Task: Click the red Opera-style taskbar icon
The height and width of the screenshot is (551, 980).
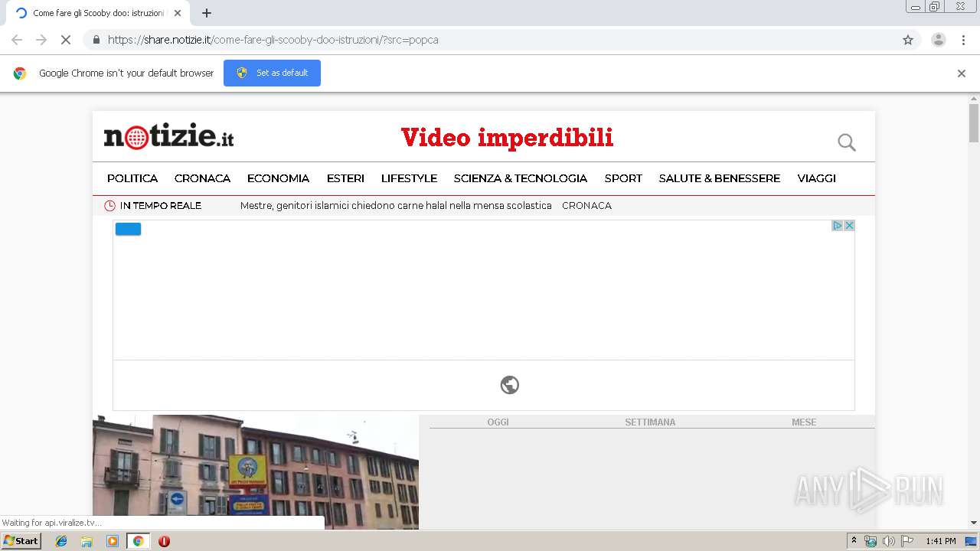Action: tap(164, 541)
